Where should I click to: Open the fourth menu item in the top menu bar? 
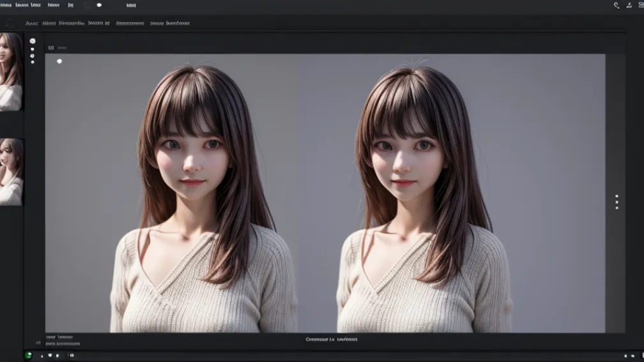coord(70,5)
